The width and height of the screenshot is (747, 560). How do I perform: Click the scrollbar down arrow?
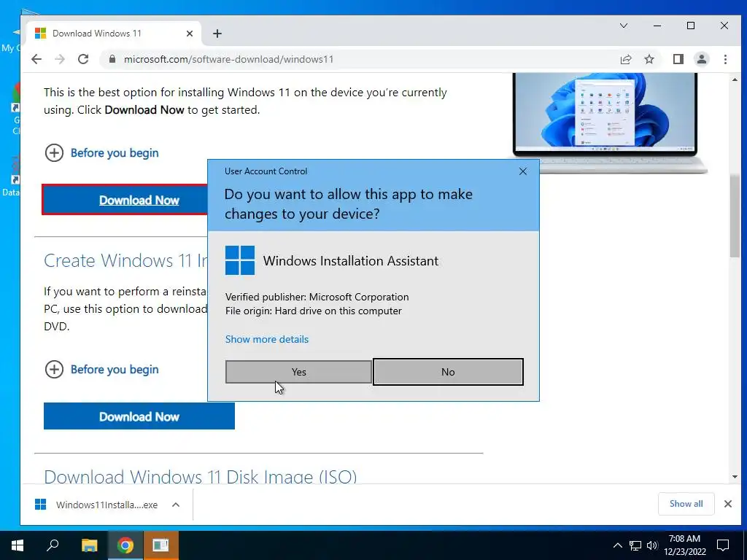click(x=734, y=477)
